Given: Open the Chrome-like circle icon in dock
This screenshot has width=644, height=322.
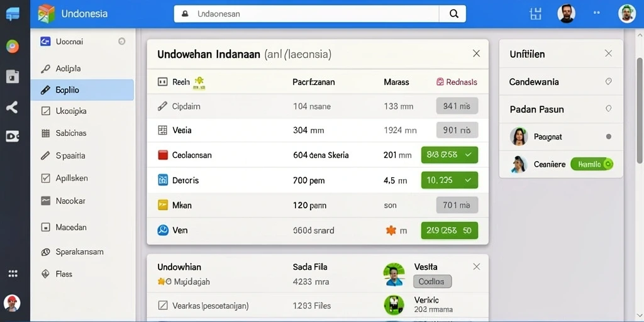Looking at the screenshot, I should click(13, 47).
